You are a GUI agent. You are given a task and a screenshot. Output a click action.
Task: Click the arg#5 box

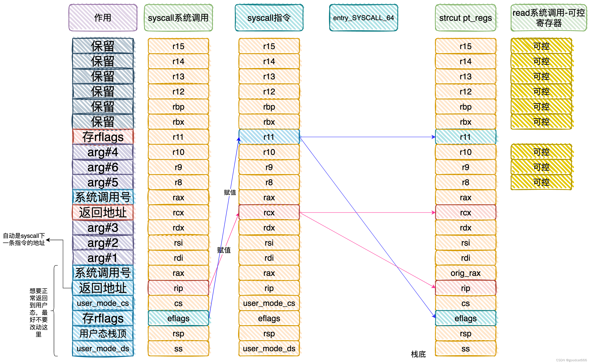click(x=103, y=182)
